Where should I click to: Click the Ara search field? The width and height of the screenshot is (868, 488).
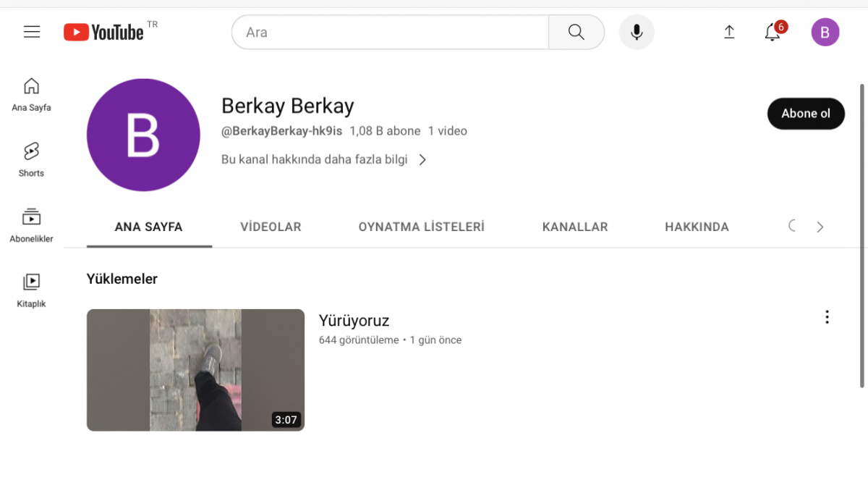click(x=391, y=32)
